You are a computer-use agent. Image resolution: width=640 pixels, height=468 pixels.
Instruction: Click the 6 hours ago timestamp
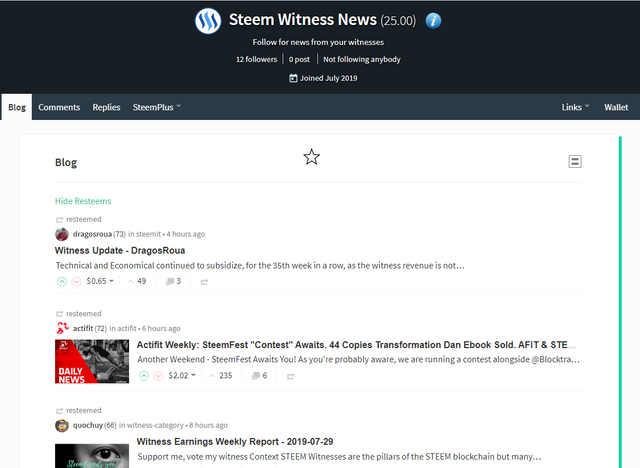161,328
